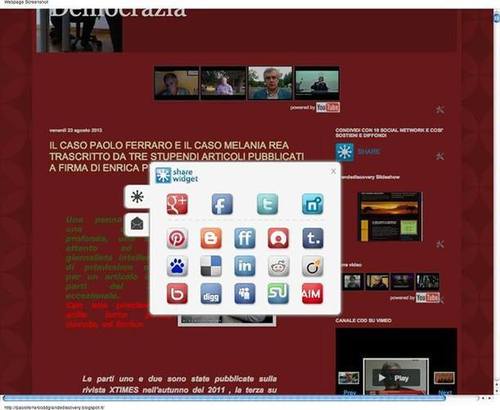
Task: Share using the Reddit icon
Action: (x=279, y=266)
